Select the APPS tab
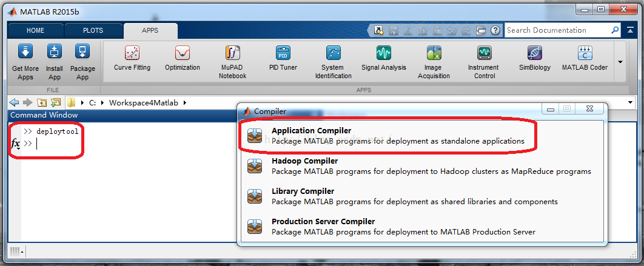Image resolution: width=644 pixels, height=266 pixels. tap(150, 30)
